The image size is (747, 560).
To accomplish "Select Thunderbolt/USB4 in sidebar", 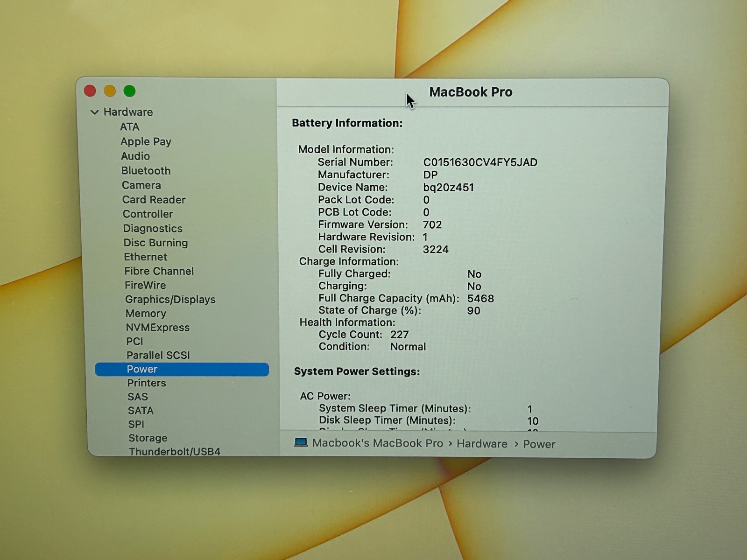I will tap(175, 451).
